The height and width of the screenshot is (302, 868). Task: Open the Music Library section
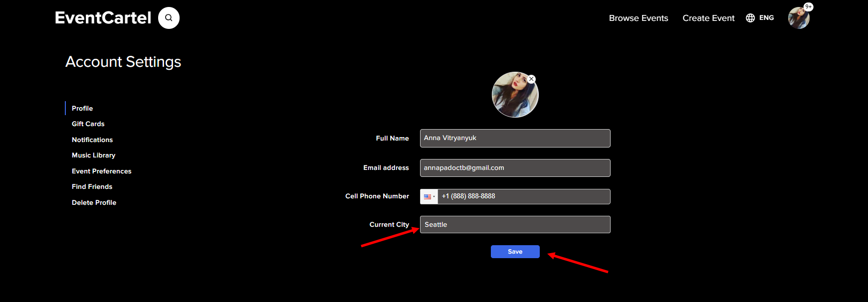[93, 155]
